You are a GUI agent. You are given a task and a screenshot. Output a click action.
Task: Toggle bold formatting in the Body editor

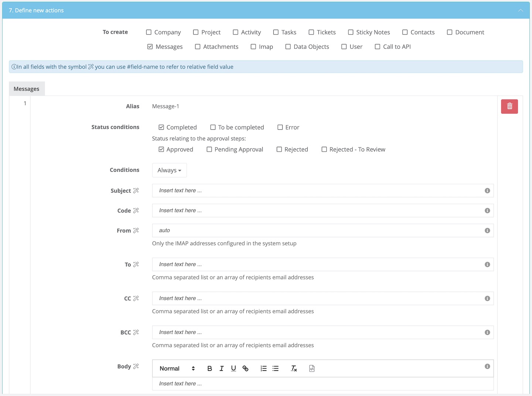pyautogui.click(x=209, y=368)
